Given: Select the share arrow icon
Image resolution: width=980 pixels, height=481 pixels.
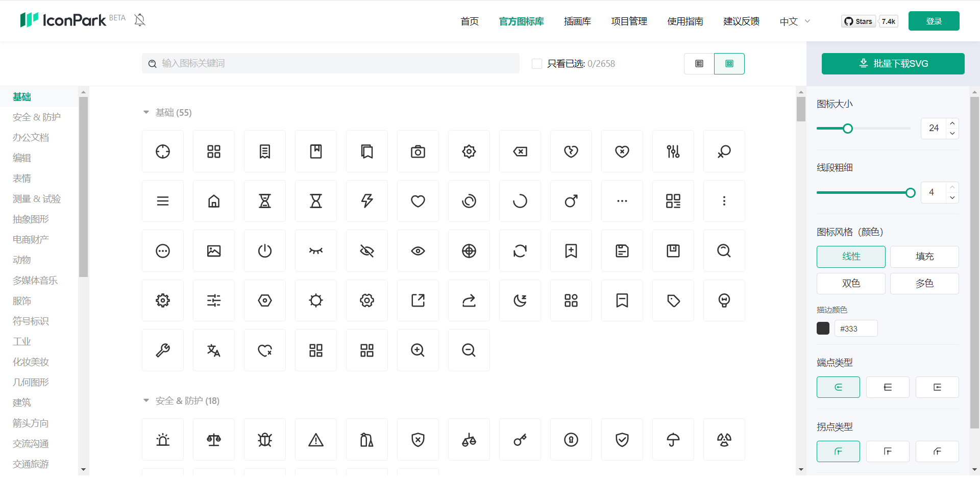Looking at the screenshot, I should pos(469,300).
